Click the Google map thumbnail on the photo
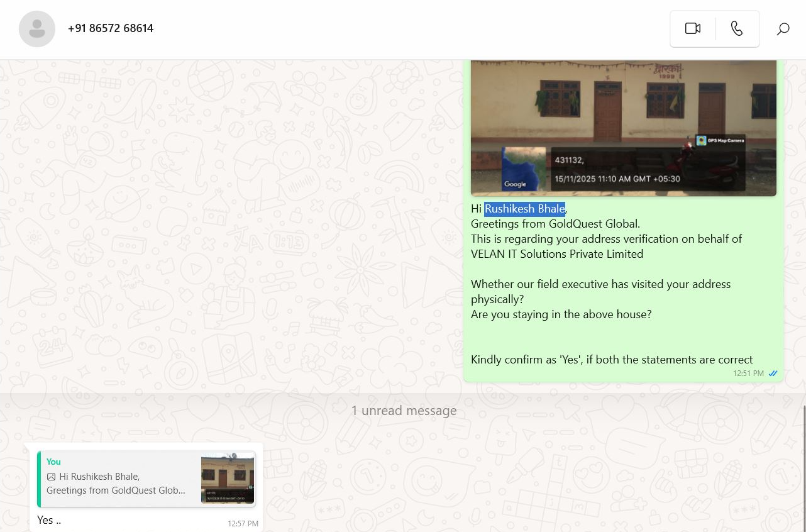 coord(524,169)
